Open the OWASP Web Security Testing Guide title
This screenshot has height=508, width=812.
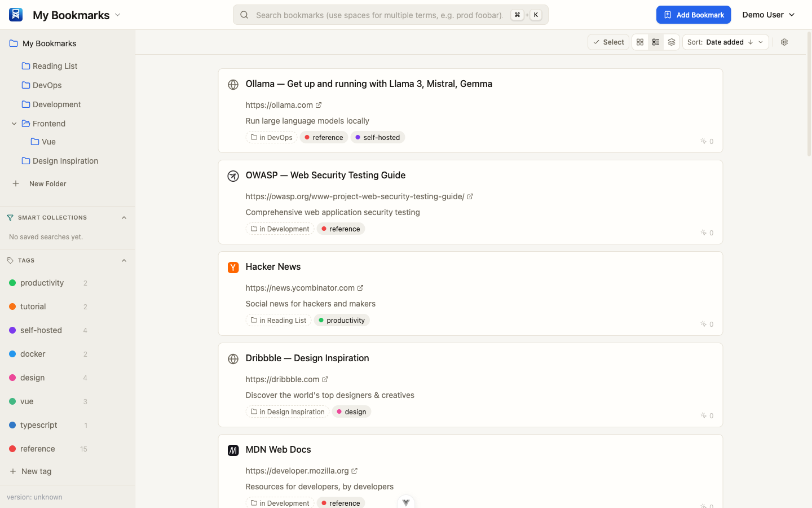click(x=325, y=175)
